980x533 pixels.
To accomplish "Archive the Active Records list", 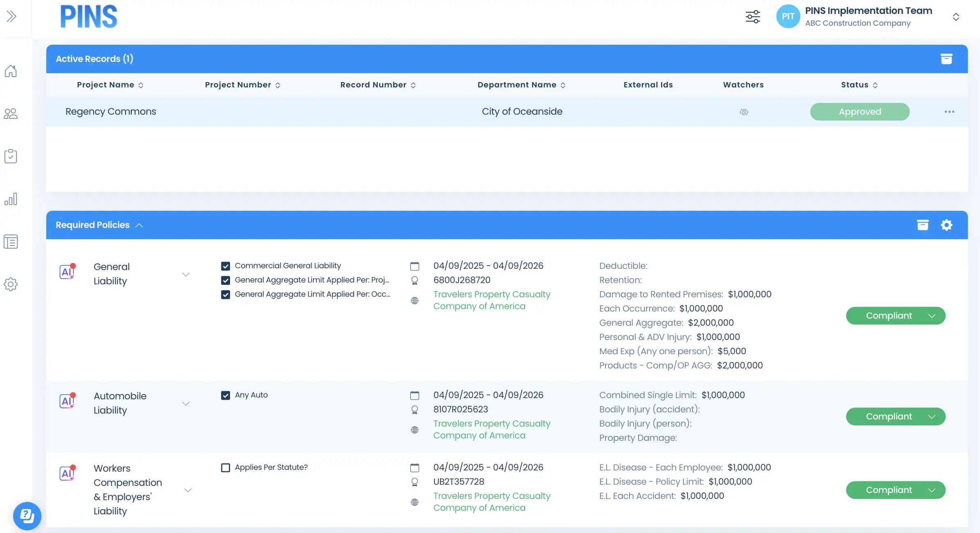I will coord(946,59).
